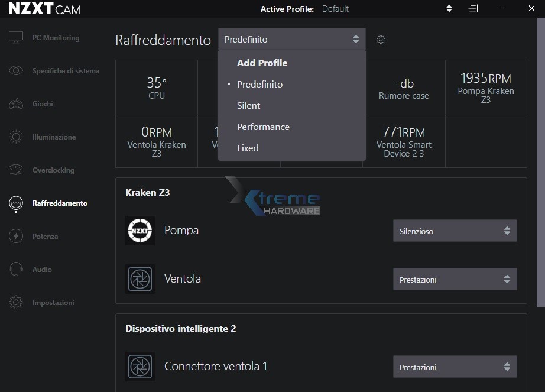
Task: Open the Impostazioni gear icon in sidebar
Action: (16, 302)
